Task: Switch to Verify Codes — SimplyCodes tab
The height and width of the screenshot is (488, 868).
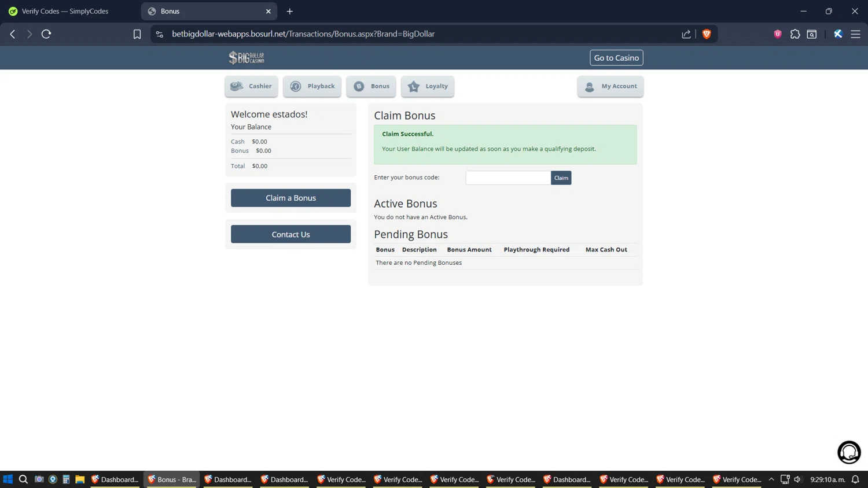Action: [69, 11]
